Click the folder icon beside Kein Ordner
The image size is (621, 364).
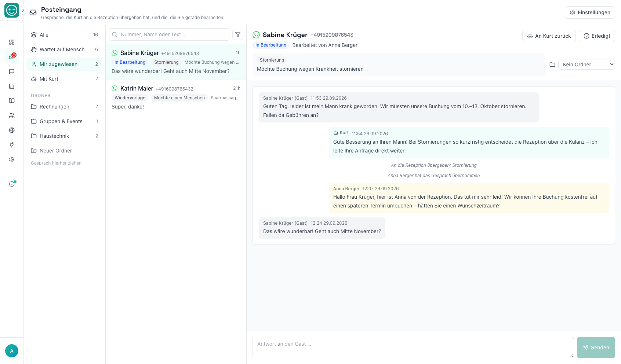coord(552,65)
